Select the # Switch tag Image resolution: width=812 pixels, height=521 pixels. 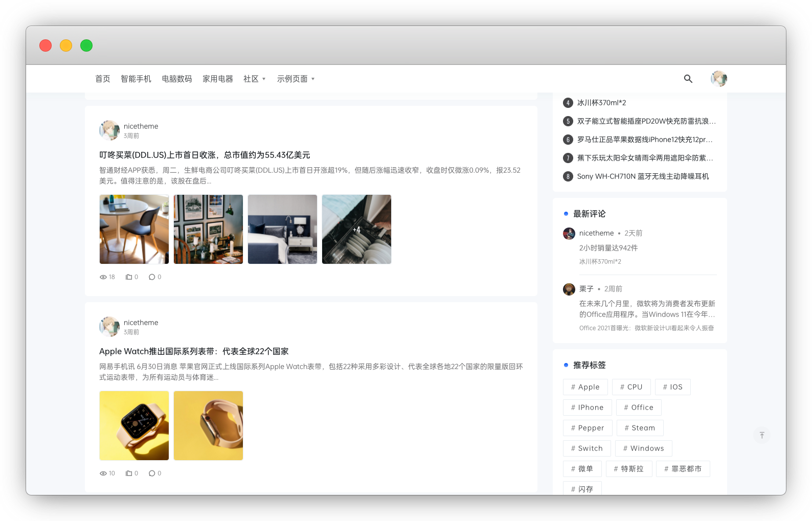pos(587,448)
